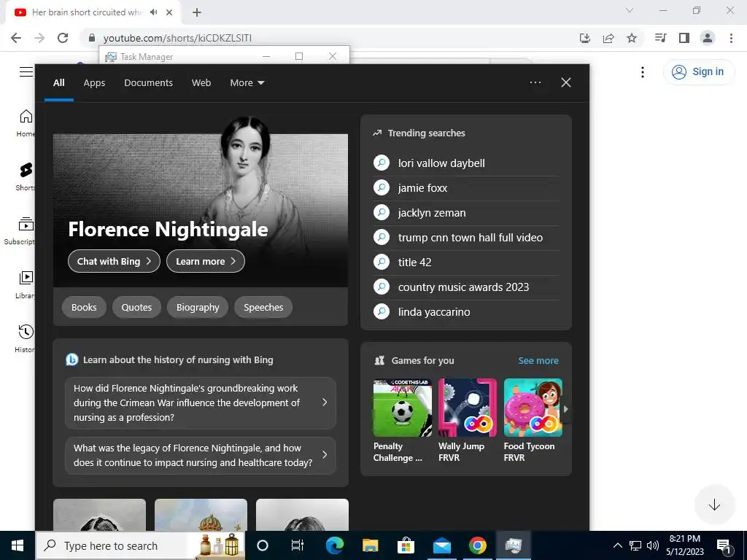747x560 pixels.
Task: Open Microsoft Store from taskbar
Action: click(x=406, y=545)
